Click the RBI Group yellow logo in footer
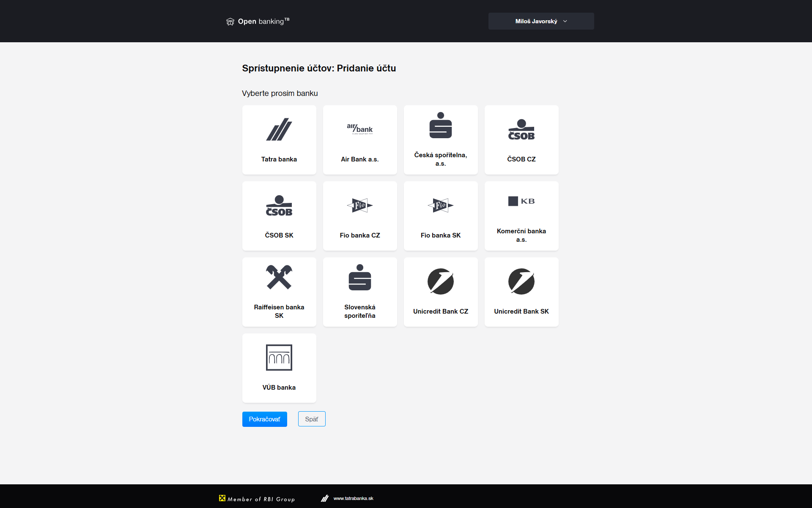The height and width of the screenshot is (508, 812). pos(222,498)
